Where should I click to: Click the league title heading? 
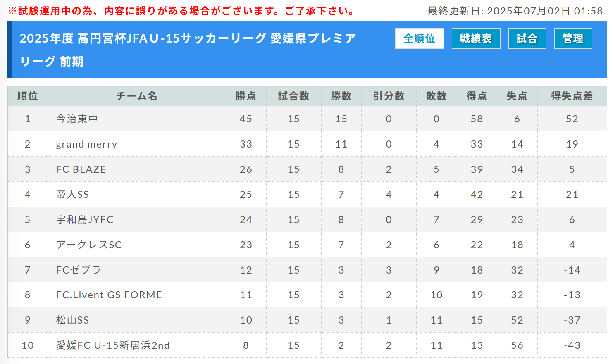(188, 50)
